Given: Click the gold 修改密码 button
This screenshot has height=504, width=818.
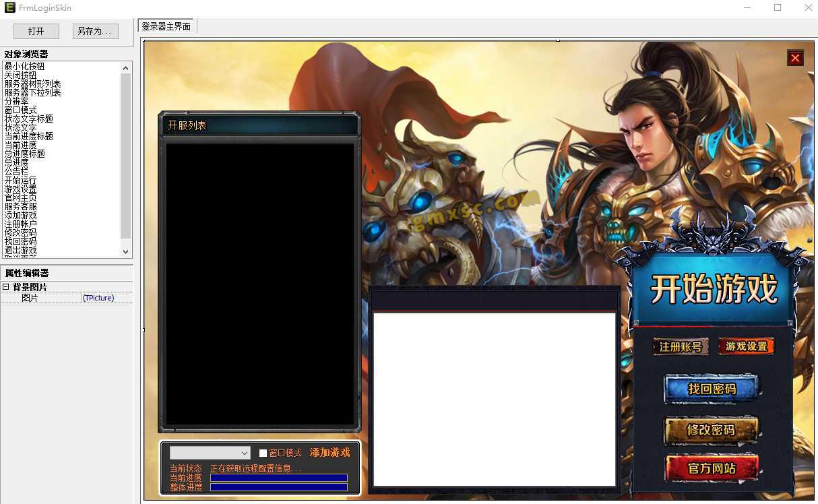Looking at the screenshot, I should pos(712,430).
